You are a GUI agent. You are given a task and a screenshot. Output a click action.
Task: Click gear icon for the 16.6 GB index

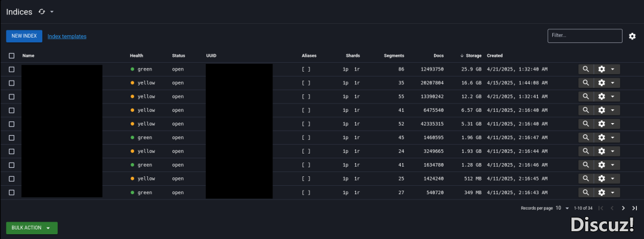point(602,83)
